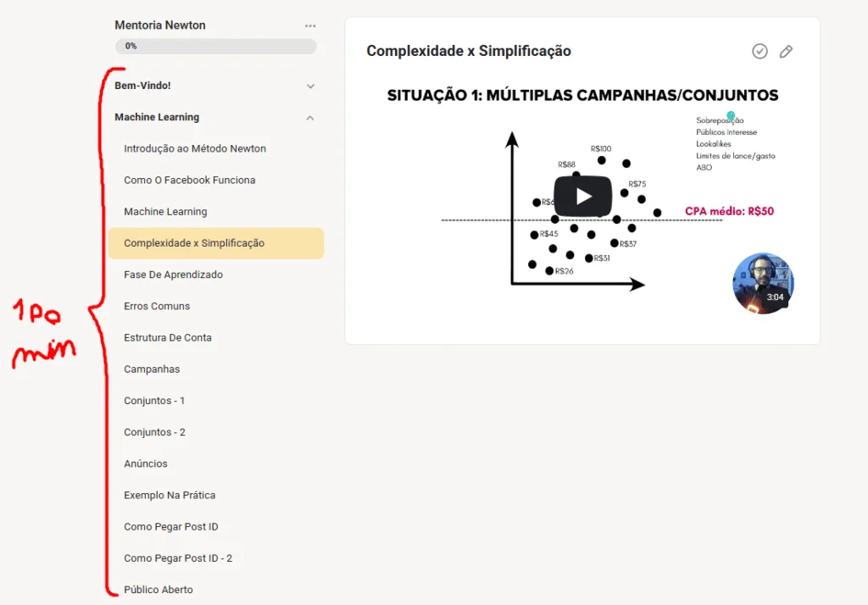
Task: Play the Complexidade x Simplificação video
Action: 583,197
